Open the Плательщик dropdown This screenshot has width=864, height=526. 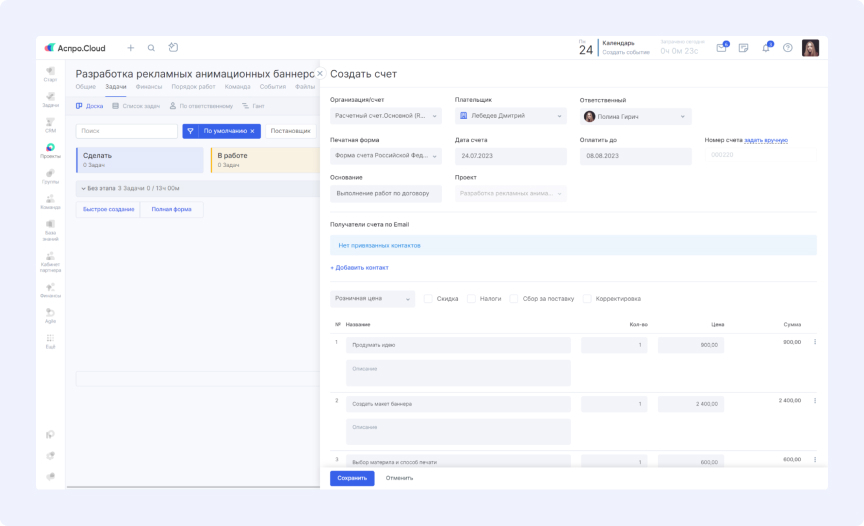click(x=510, y=116)
